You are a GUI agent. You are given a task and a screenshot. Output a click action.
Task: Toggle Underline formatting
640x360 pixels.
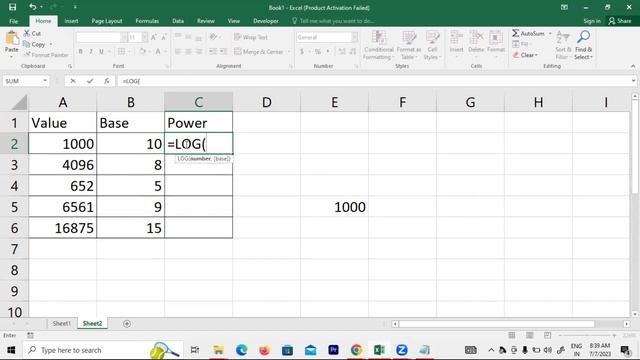[101, 51]
